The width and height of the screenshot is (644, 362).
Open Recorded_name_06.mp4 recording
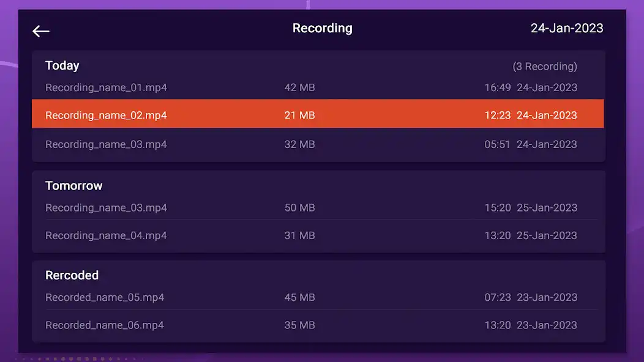click(104, 325)
